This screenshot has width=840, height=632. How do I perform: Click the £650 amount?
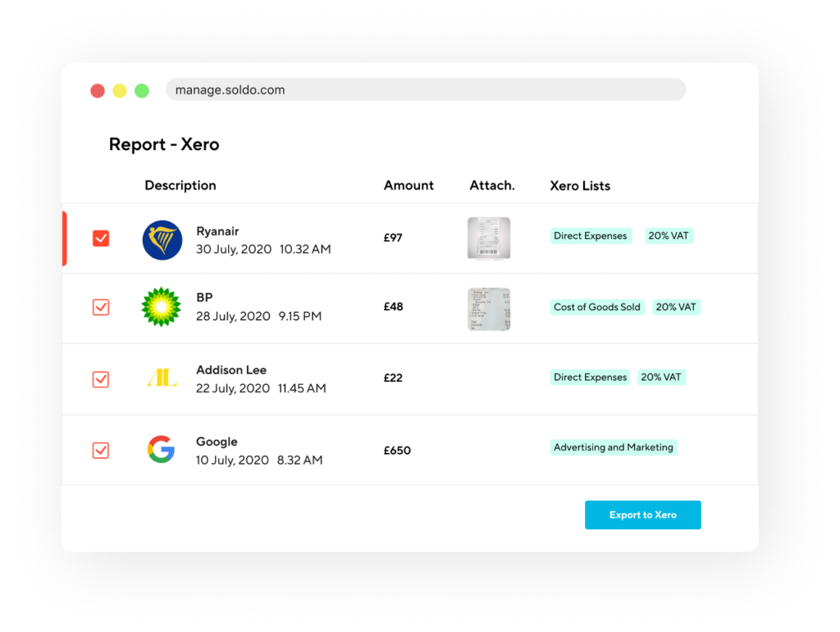pyautogui.click(x=397, y=451)
